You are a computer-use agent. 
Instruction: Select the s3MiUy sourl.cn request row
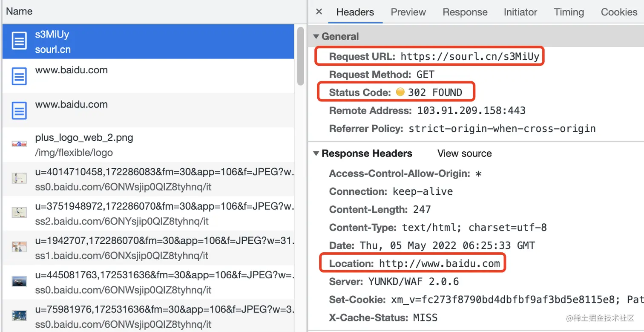pyautogui.click(x=148, y=41)
